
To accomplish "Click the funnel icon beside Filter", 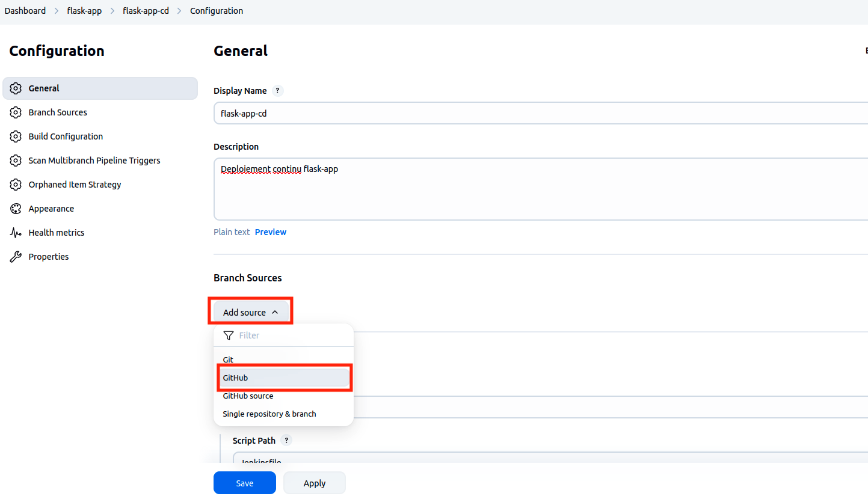I will (x=229, y=335).
